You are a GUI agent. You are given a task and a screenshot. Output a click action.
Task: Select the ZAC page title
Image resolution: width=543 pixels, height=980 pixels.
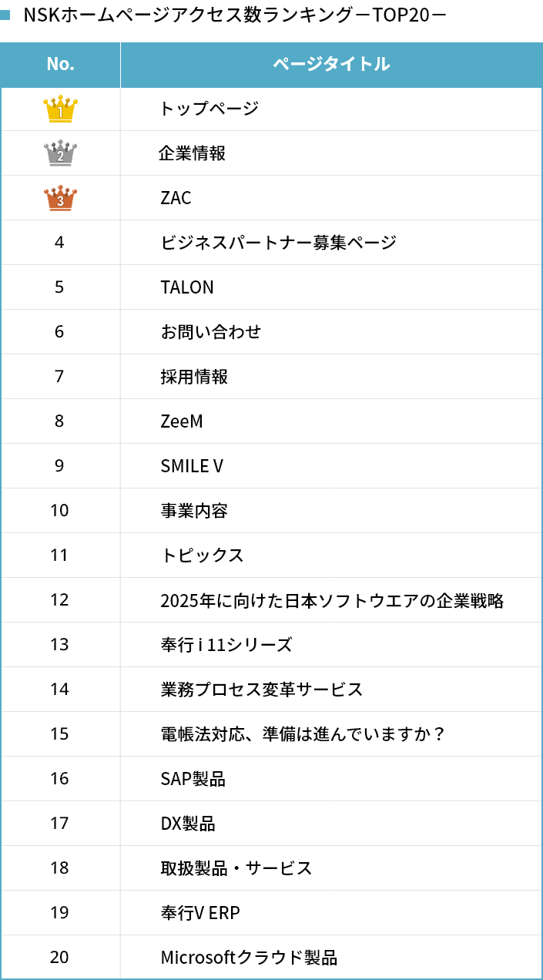(x=176, y=198)
